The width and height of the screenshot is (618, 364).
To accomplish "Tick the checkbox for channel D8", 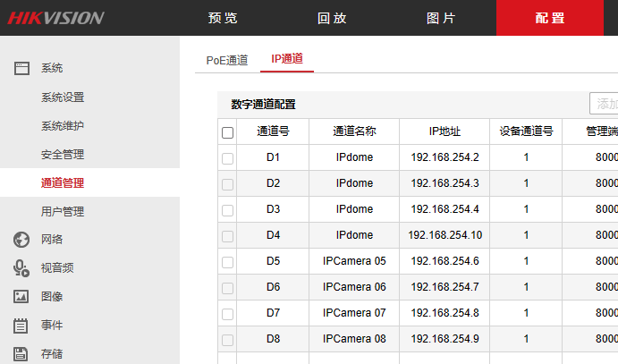I will [227, 340].
